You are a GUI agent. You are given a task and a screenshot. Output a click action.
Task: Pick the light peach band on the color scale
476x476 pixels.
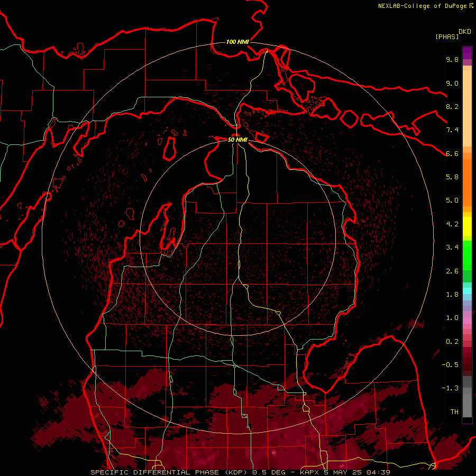point(467,108)
